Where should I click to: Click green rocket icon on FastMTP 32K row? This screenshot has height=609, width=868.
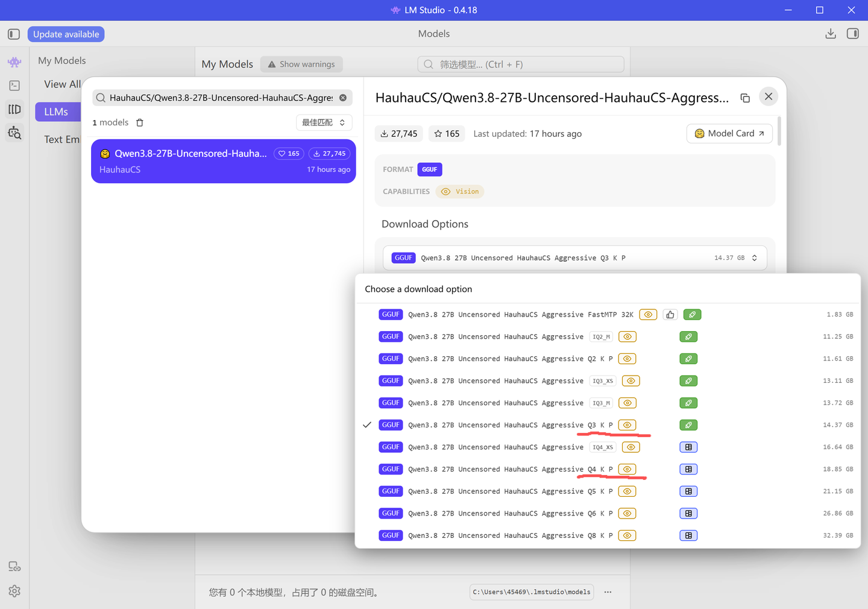pyautogui.click(x=693, y=315)
